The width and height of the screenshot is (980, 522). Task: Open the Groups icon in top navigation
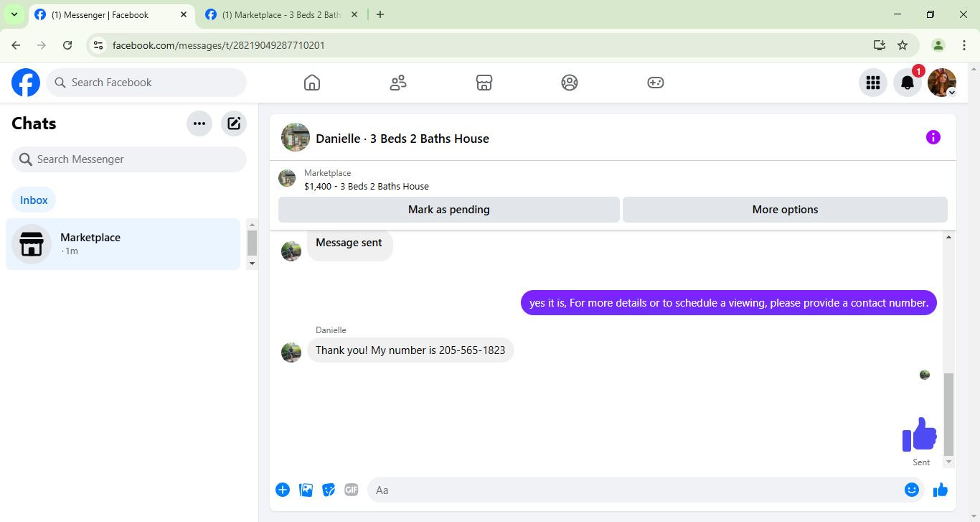click(x=570, y=83)
